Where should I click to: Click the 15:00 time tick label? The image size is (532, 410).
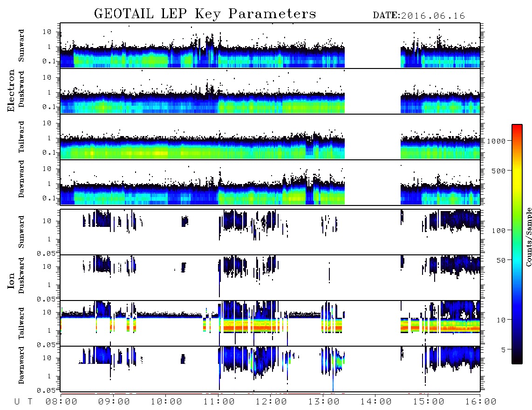[429, 402]
